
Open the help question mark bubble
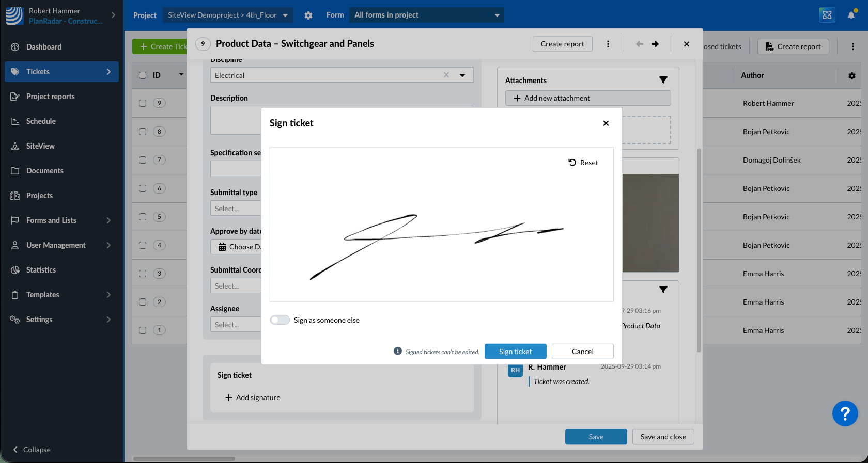[x=845, y=413]
